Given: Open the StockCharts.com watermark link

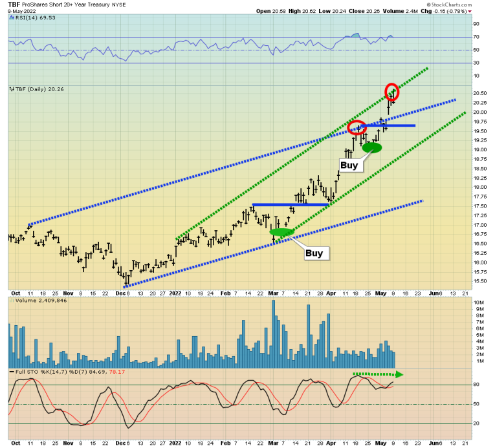Looking at the screenshot, I should (449, 5).
